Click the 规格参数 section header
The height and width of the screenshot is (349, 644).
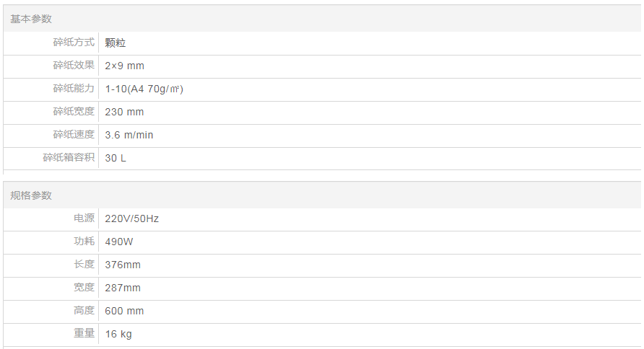click(x=31, y=195)
